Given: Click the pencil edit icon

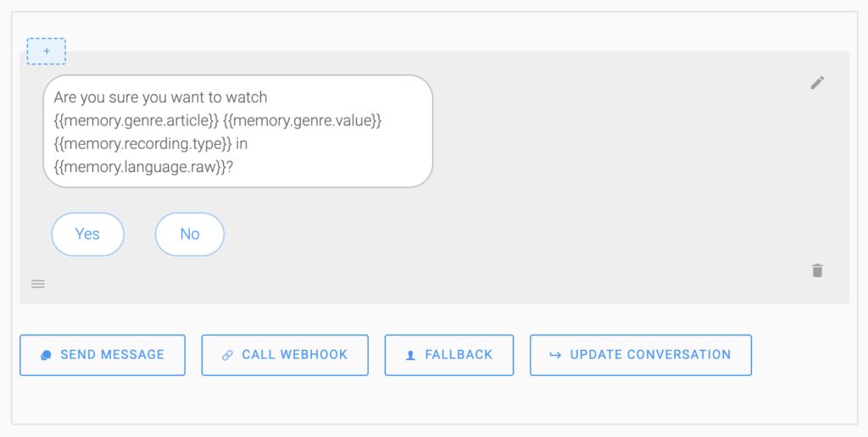Looking at the screenshot, I should pos(817,82).
